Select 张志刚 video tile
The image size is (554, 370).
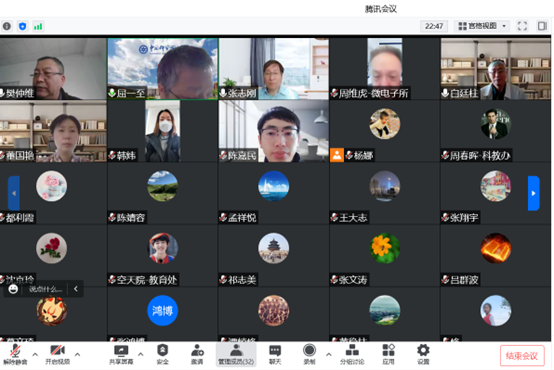pyautogui.click(x=273, y=69)
